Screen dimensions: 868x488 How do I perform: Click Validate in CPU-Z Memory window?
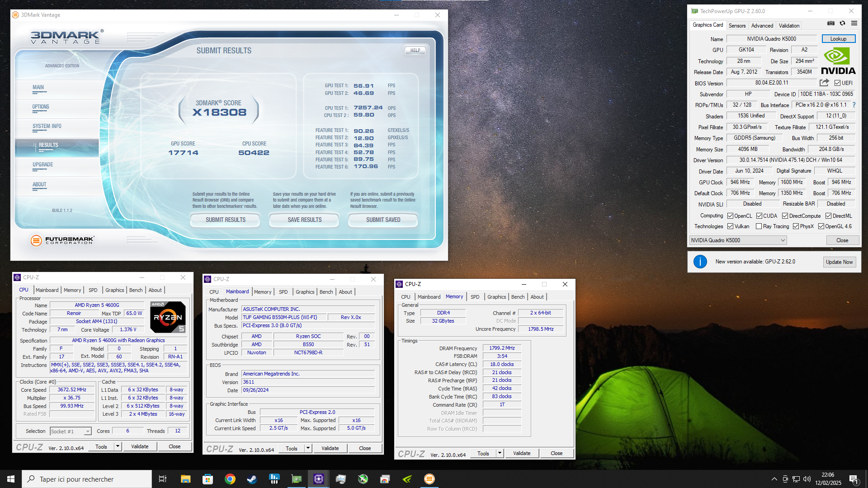click(522, 453)
